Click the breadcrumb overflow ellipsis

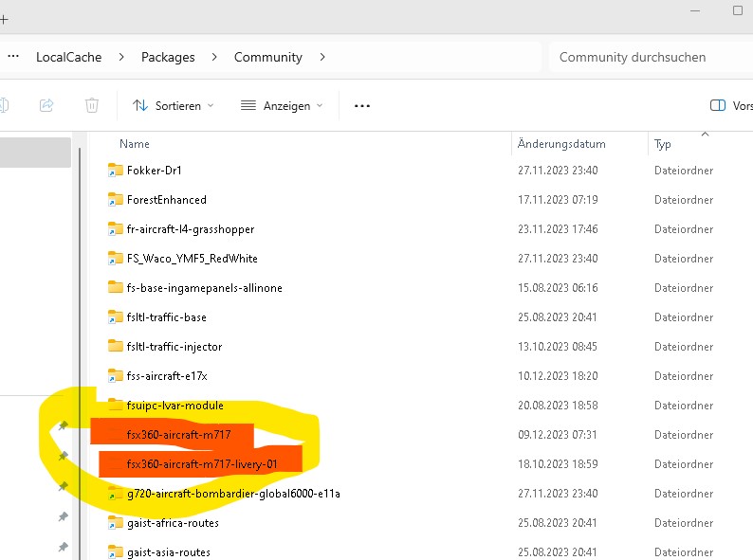coord(13,57)
